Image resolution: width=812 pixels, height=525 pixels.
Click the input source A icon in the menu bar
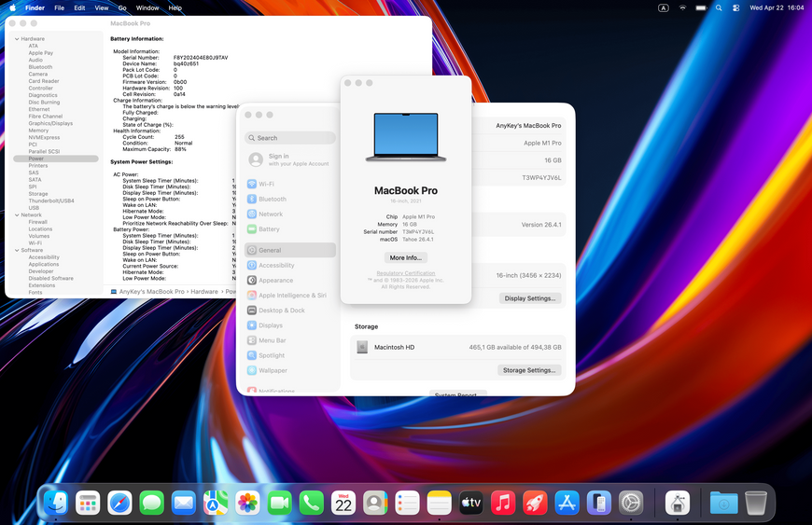[664, 7]
